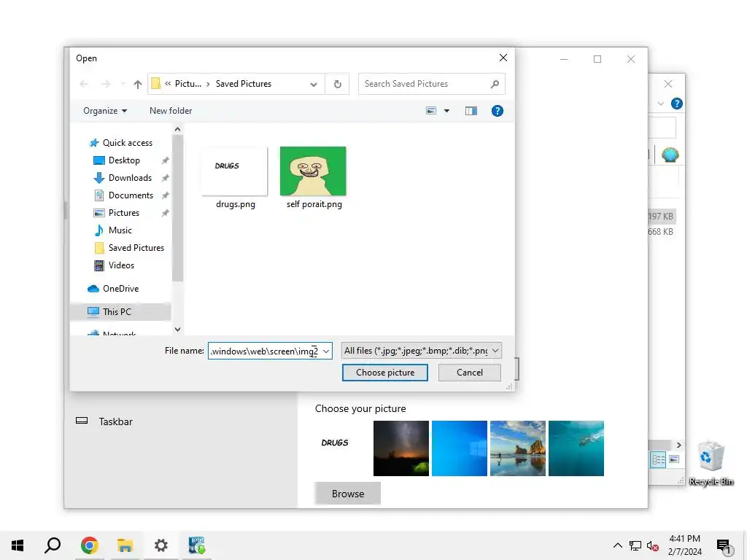Screen dimensions: 747x560
Task: Expand the File name dropdown arrow
Action: click(326, 351)
